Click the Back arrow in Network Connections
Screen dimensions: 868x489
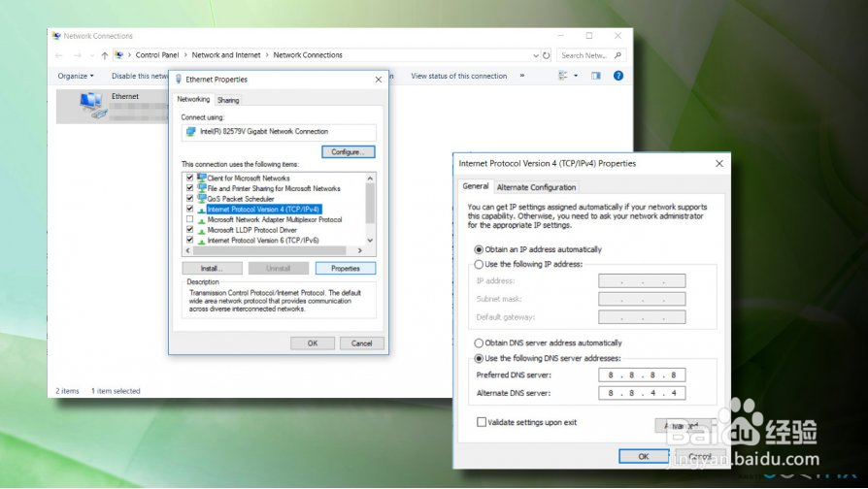click(x=59, y=55)
